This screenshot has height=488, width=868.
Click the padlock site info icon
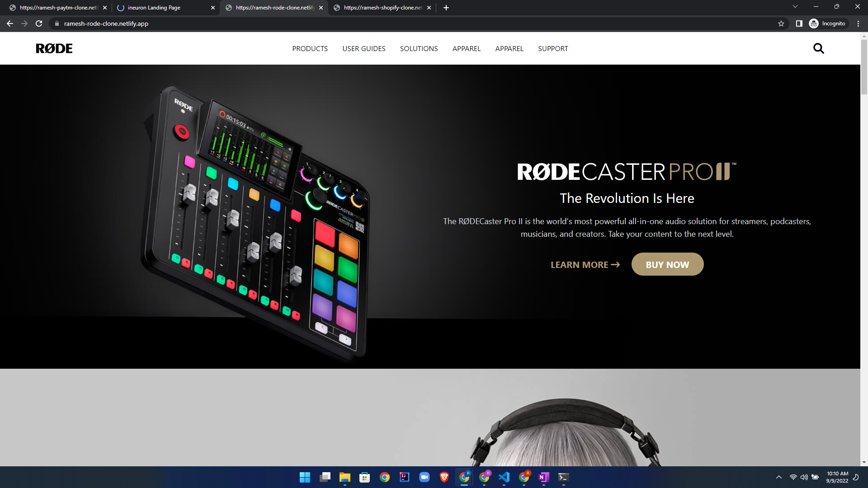point(57,23)
